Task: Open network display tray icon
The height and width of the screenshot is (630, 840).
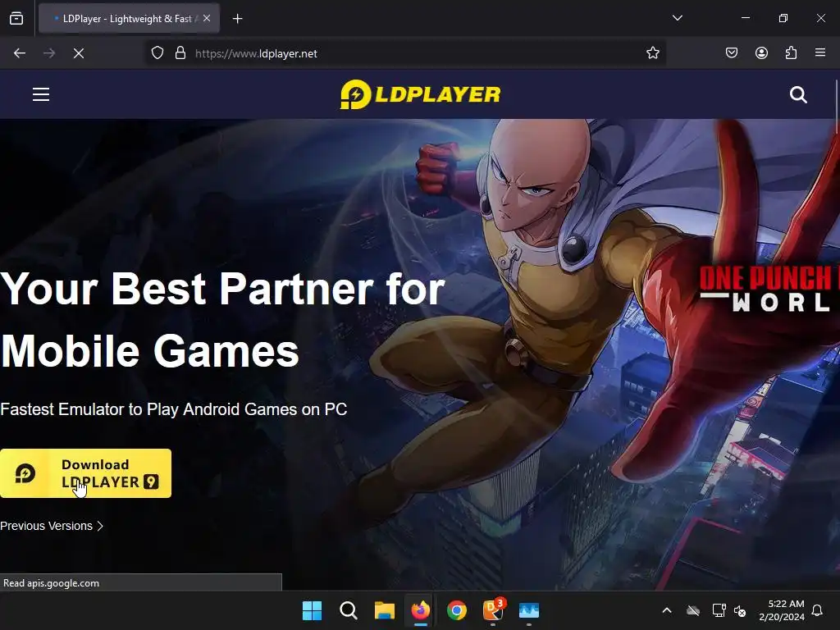Action: (719, 610)
